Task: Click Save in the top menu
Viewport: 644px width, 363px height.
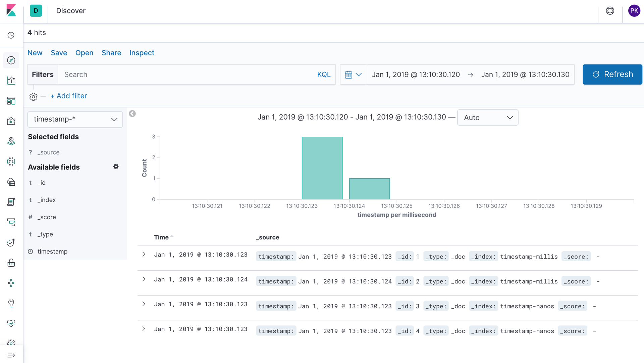Action: (59, 53)
